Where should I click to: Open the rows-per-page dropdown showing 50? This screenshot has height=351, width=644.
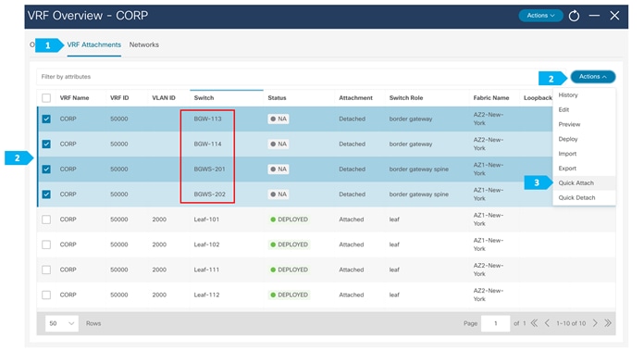pos(62,323)
